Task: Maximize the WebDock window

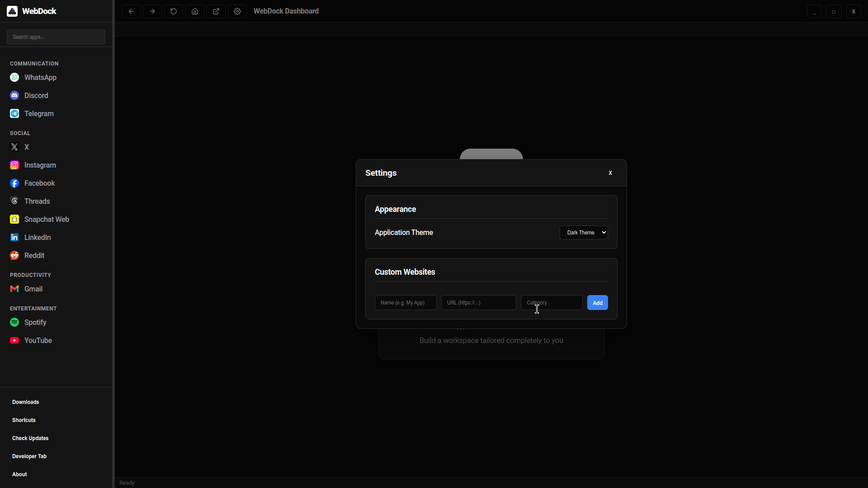Action: pos(834,11)
